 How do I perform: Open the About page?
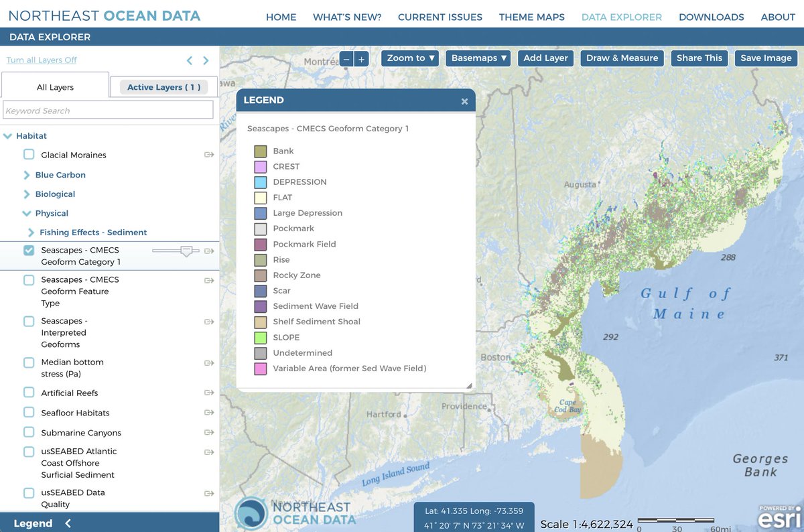point(778,17)
